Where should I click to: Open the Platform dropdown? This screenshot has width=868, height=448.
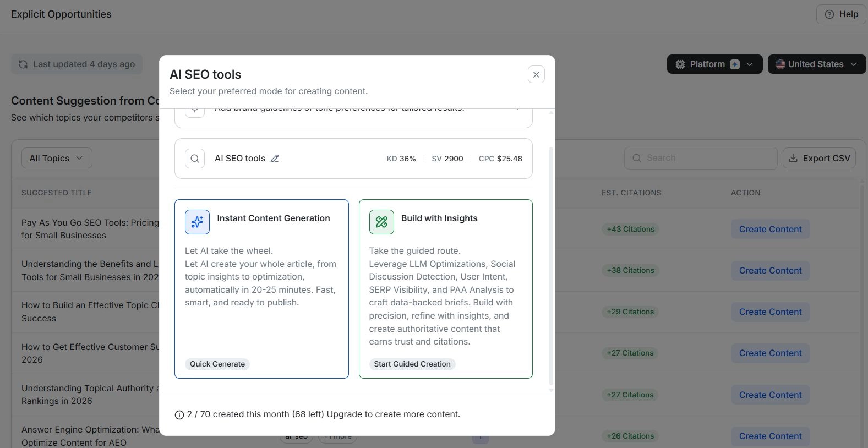714,64
